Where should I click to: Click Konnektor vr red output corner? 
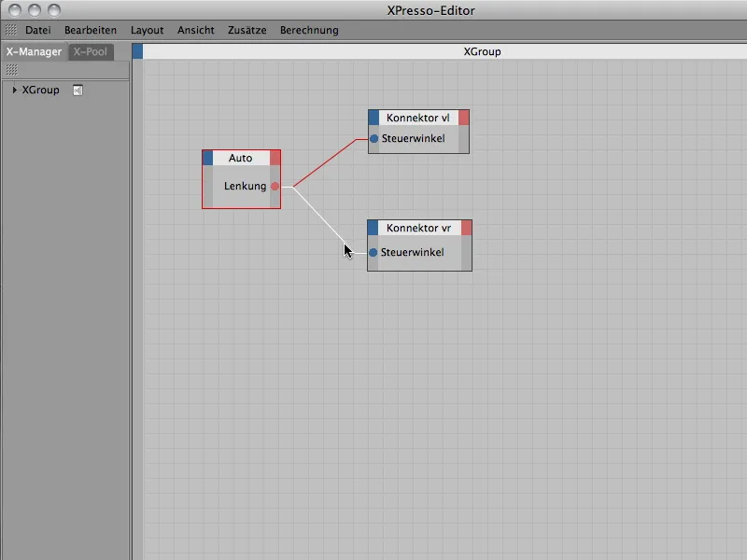pos(466,228)
